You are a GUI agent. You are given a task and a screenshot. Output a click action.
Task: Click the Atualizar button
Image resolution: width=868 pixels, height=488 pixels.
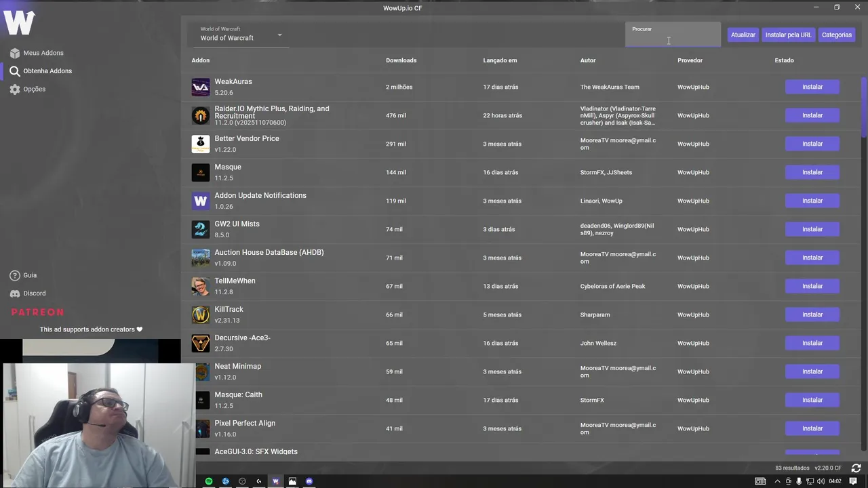click(743, 35)
